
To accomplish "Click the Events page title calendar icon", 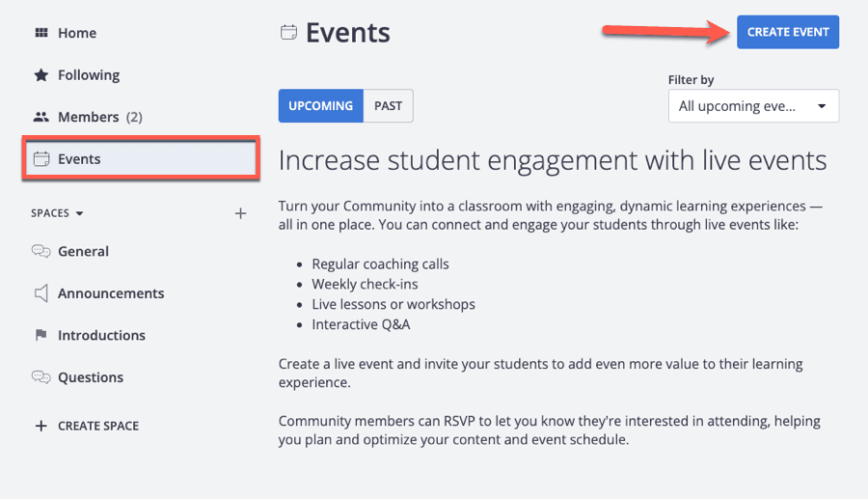I will 287,33.
